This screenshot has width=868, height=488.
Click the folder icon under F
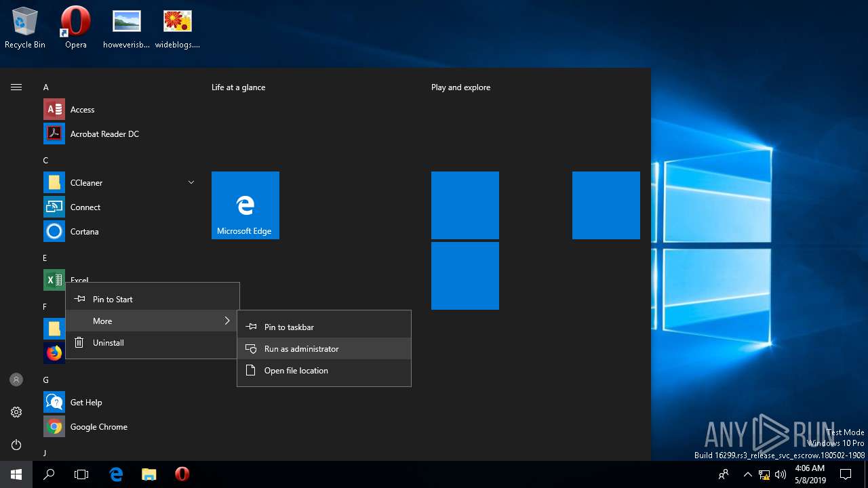54,329
